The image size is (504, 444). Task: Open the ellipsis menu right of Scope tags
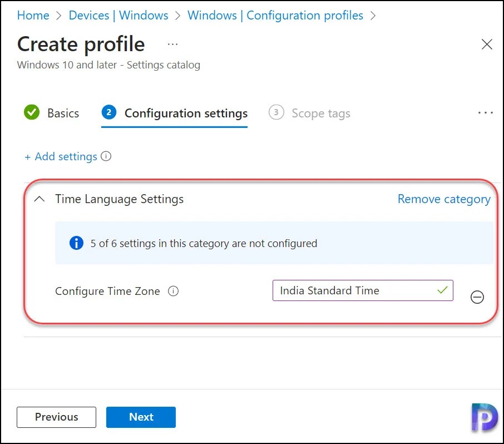coord(485,112)
